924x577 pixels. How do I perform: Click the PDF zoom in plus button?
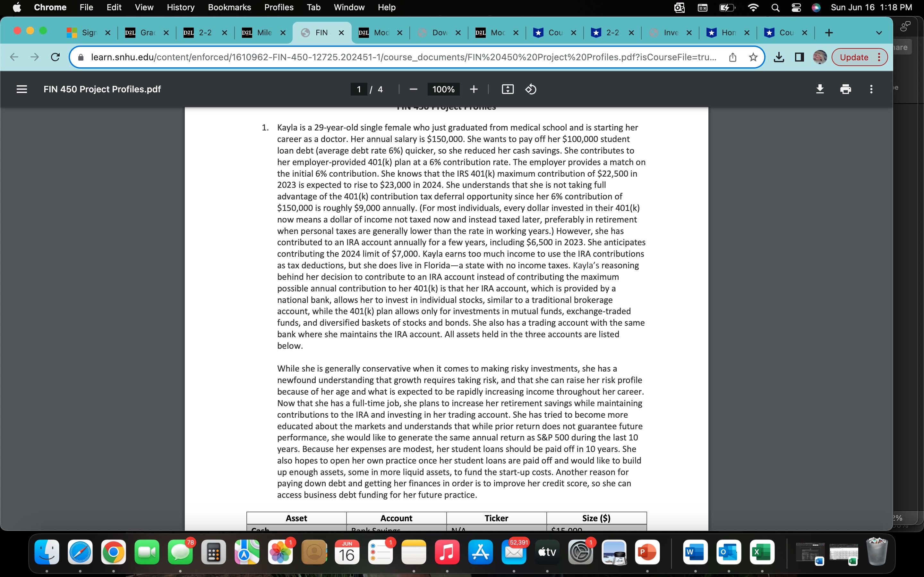(x=474, y=89)
